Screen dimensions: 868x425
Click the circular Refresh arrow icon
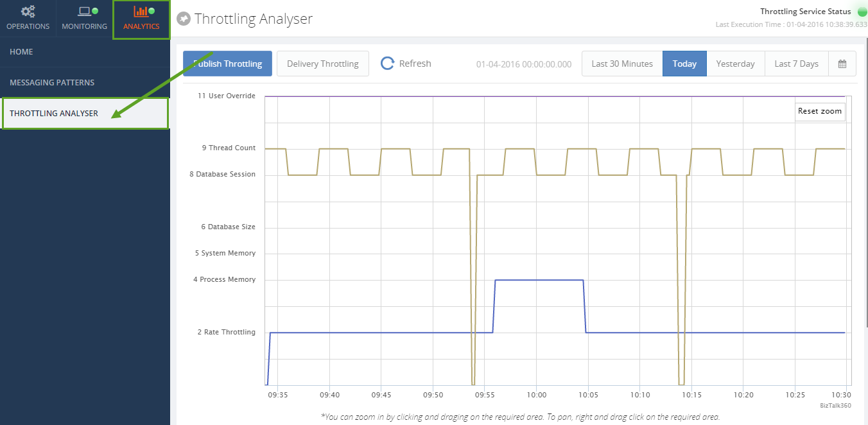[387, 63]
